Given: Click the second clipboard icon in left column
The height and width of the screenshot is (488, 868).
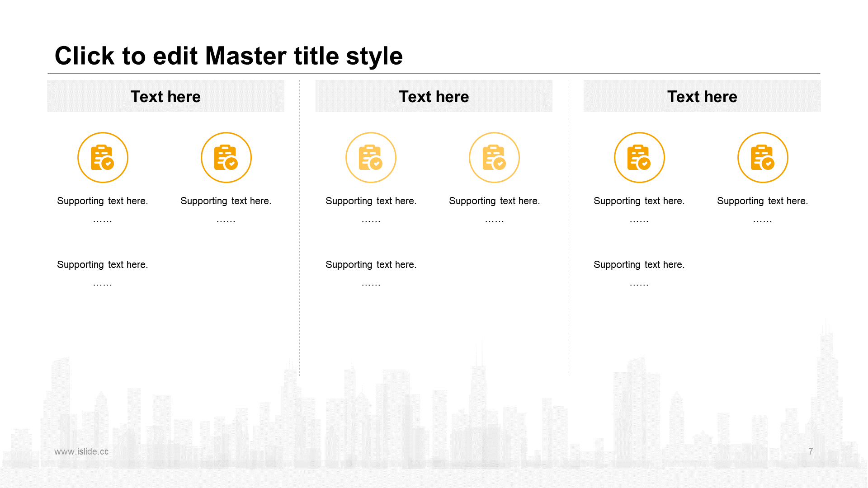Looking at the screenshot, I should [226, 157].
